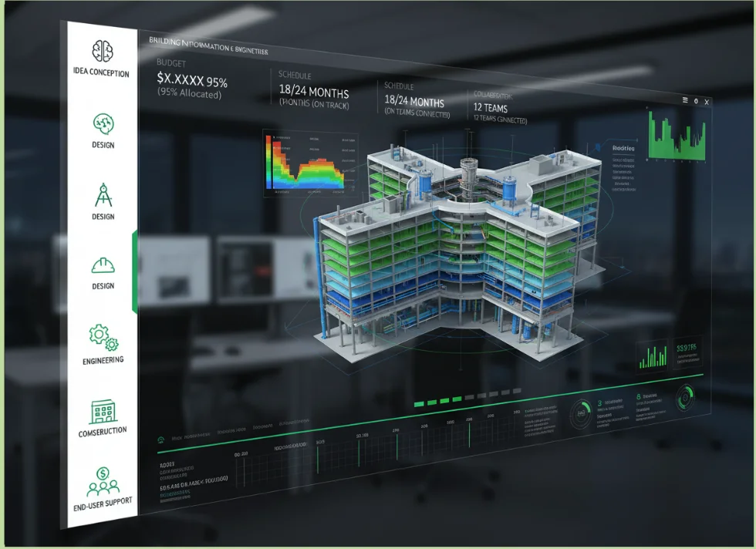Toggle the circular indicator beside the close button
The height and width of the screenshot is (549, 756).
point(695,100)
